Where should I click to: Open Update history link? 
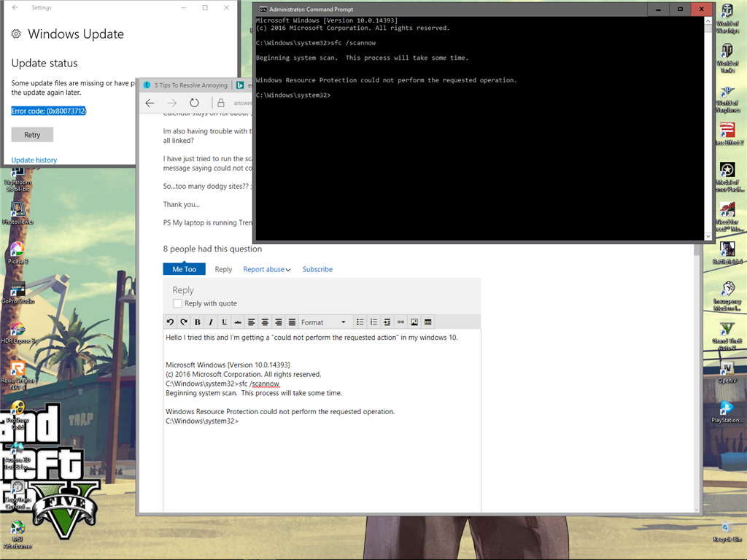[x=34, y=160]
